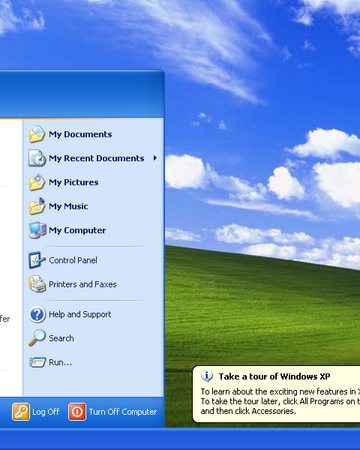360x450 pixels.
Task: Click the red Turn Off Computer power icon
Action: (x=77, y=412)
